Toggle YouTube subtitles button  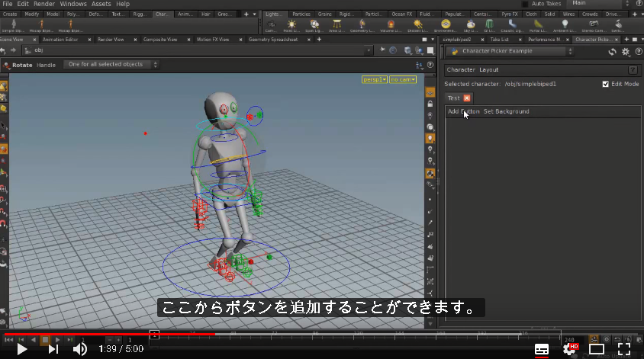click(x=542, y=349)
